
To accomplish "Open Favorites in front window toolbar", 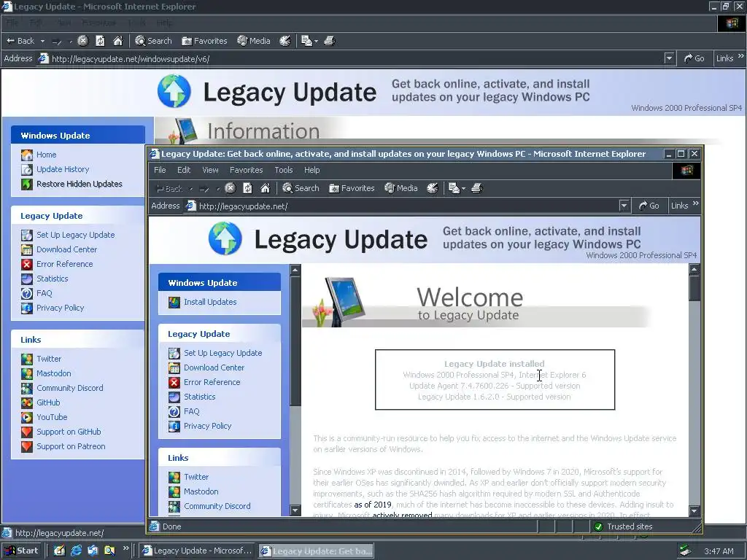I will 352,188.
